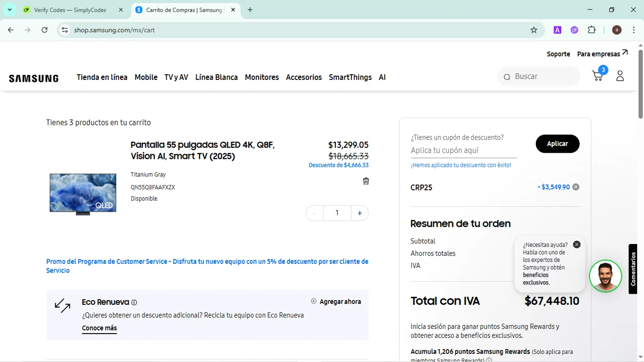Open the Mobile menu

click(x=146, y=77)
